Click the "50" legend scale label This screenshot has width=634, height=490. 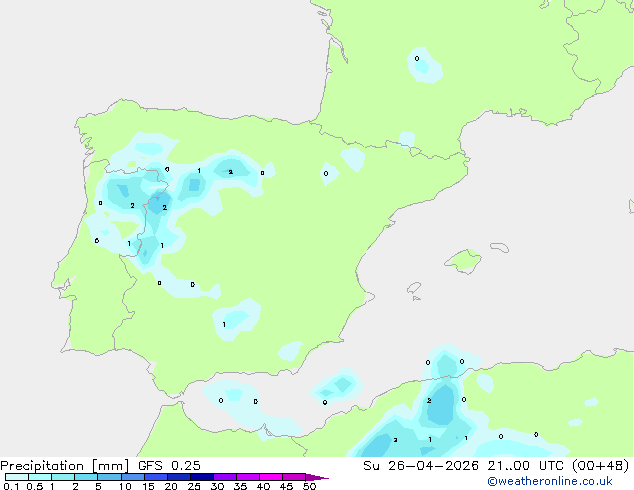[x=309, y=486]
